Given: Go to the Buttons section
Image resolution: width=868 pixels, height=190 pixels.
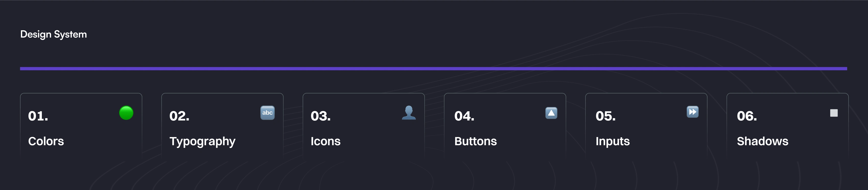Looking at the screenshot, I should pyautogui.click(x=476, y=141).
